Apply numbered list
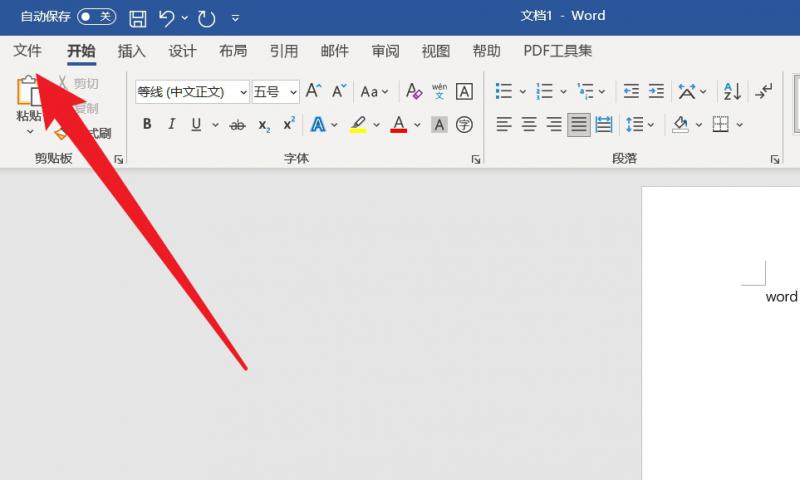Image resolution: width=800 pixels, height=480 pixels. 544,91
